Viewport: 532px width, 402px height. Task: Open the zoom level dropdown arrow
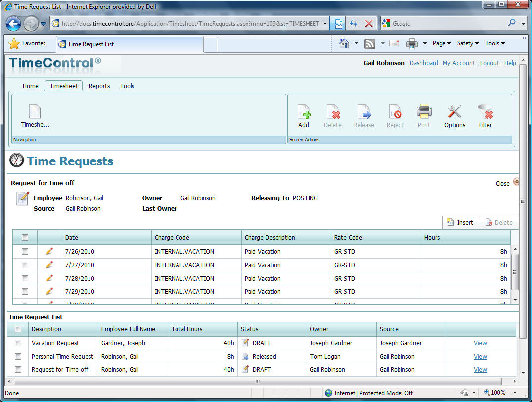tap(515, 393)
